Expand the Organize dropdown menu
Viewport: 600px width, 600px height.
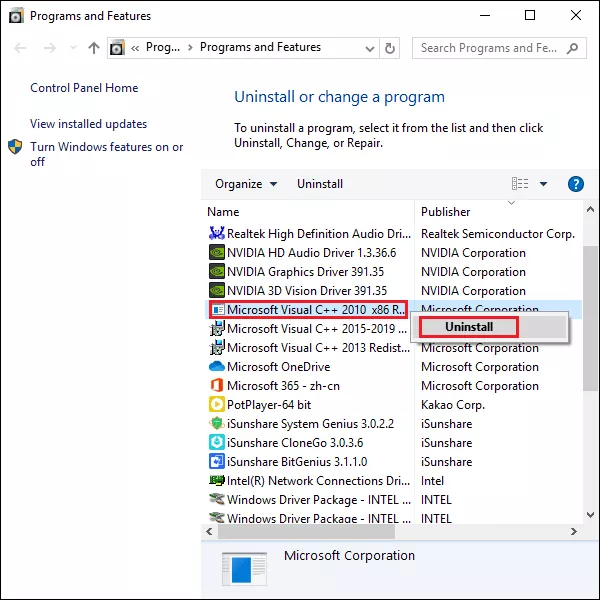coord(246,184)
